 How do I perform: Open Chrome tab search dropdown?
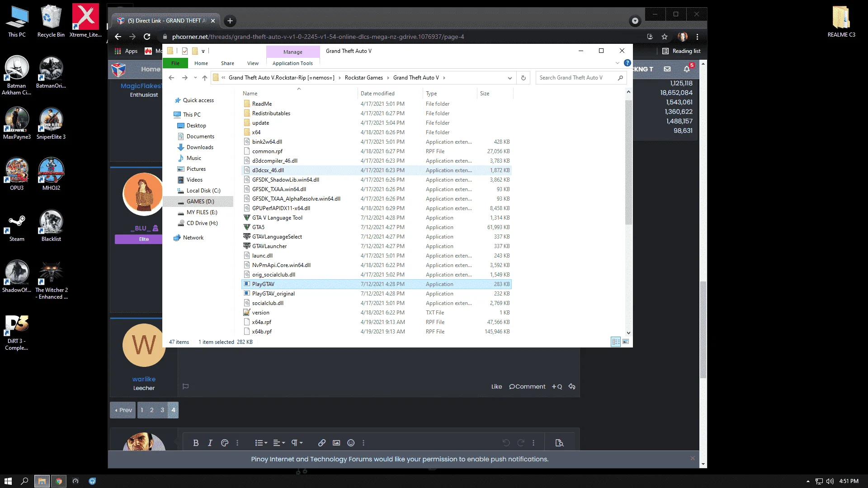(635, 21)
